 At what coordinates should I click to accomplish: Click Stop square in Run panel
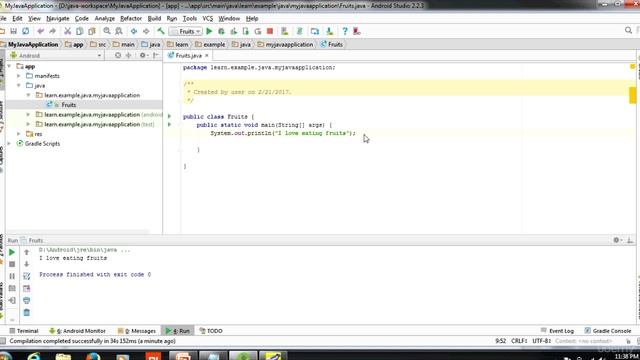pos(12,264)
